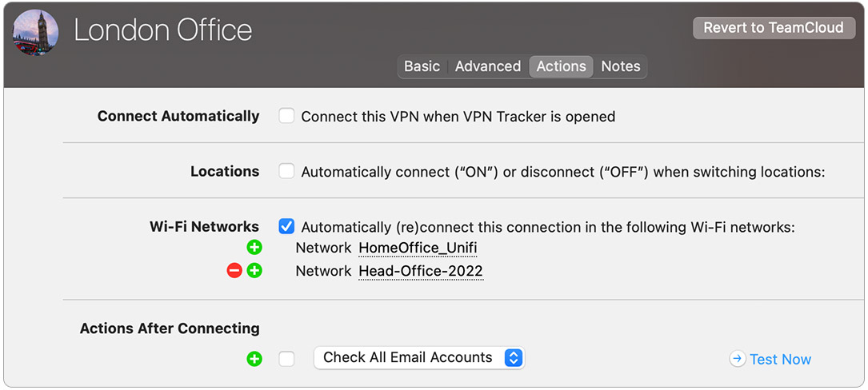Remove the Head-Office-2022 network with red minus
Screen dimensions: 868x390
coord(234,271)
